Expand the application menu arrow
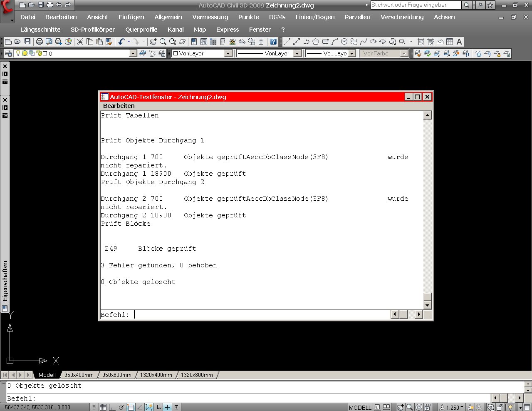Viewport: 532px width, 411px height. tap(12, 20)
